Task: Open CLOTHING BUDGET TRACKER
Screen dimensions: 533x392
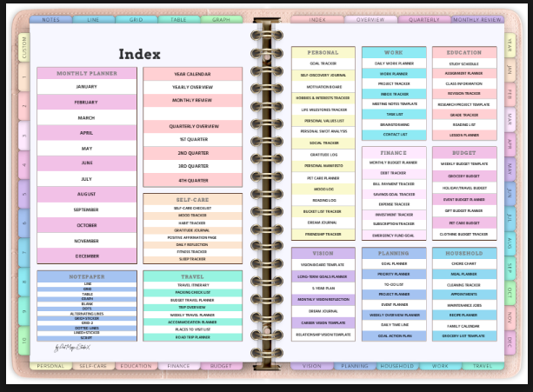Action: [x=464, y=234]
